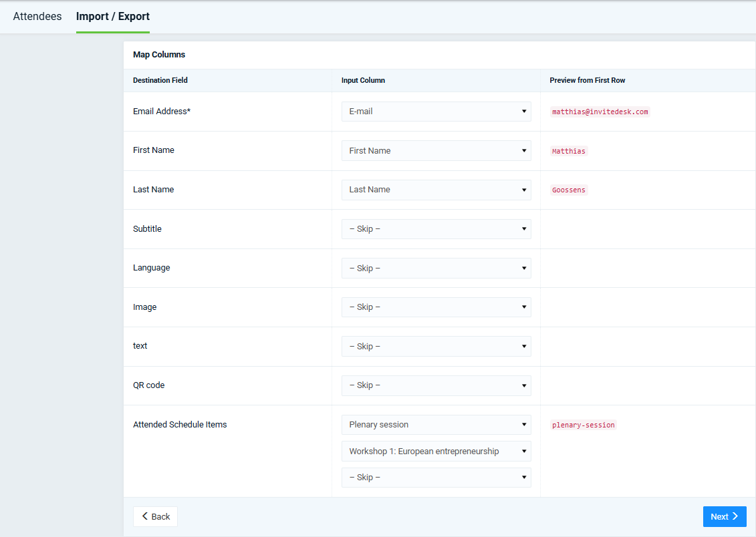Image resolution: width=756 pixels, height=537 pixels.
Task: Select the Import / Export tab
Action: click(x=113, y=17)
